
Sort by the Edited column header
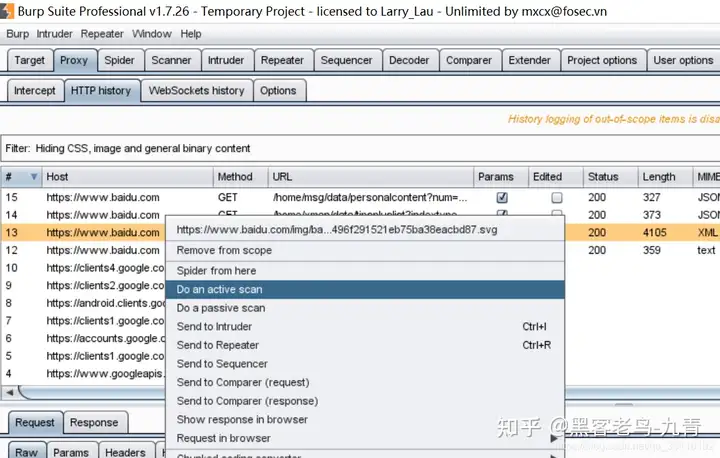556,177
